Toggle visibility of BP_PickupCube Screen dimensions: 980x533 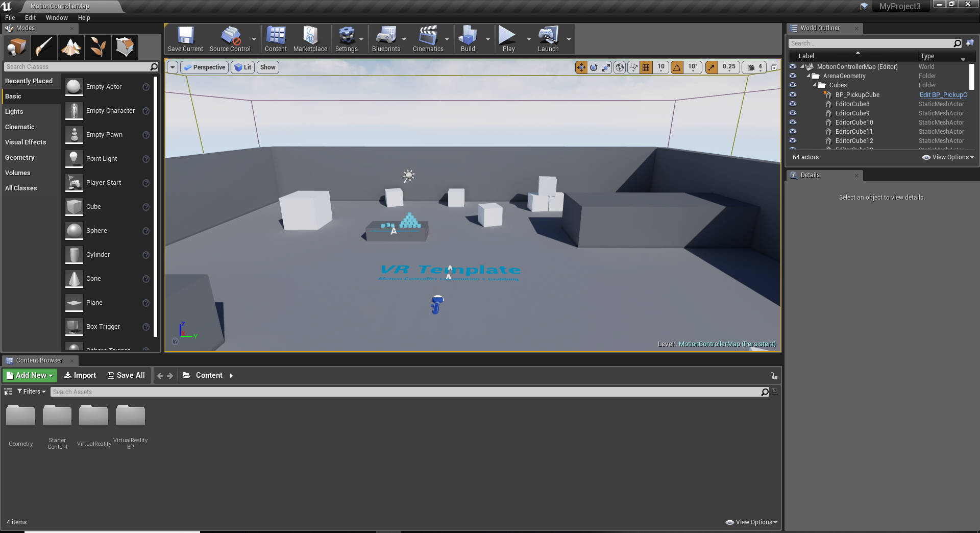click(x=793, y=95)
